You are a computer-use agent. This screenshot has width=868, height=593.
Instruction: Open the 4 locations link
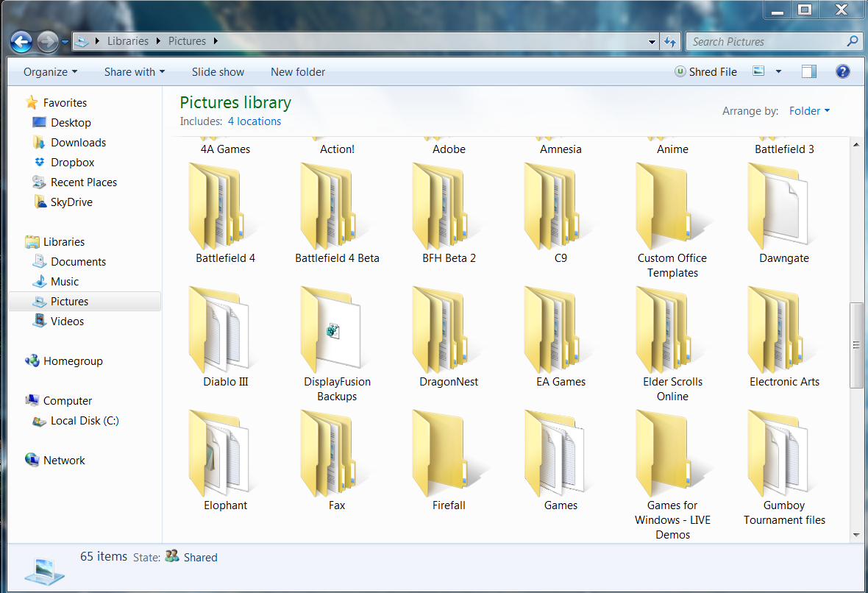[254, 121]
